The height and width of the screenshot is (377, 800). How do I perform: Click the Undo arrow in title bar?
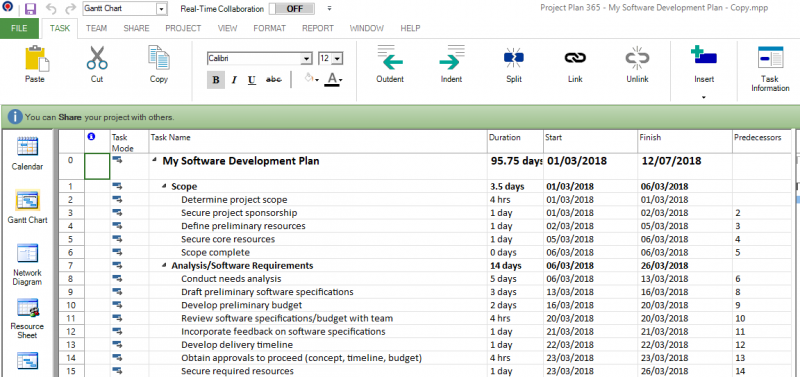(51, 9)
